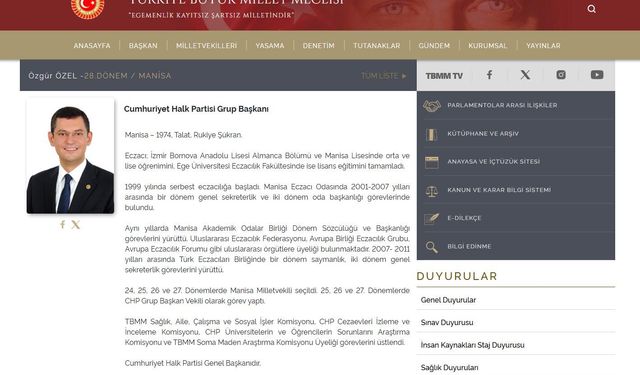Click the portrait photo of Özgür Özel

(70, 155)
